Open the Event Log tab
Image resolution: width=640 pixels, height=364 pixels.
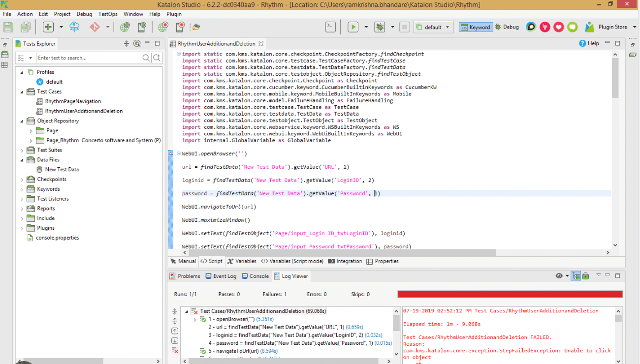pyautogui.click(x=221, y=276)
